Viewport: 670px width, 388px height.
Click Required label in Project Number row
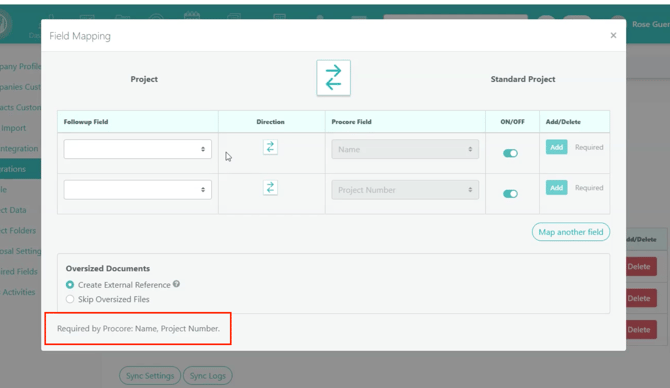(x=589, y=188)
